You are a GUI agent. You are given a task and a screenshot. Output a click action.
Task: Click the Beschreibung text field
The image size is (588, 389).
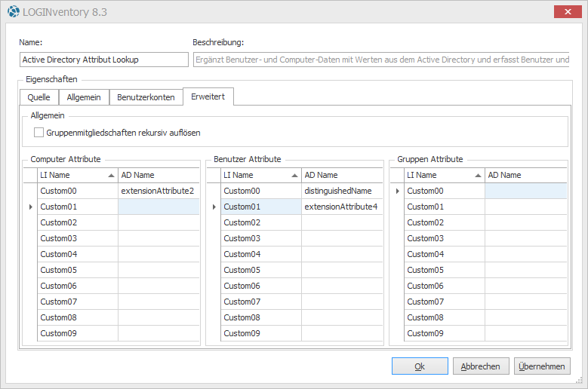pos(381,60)
